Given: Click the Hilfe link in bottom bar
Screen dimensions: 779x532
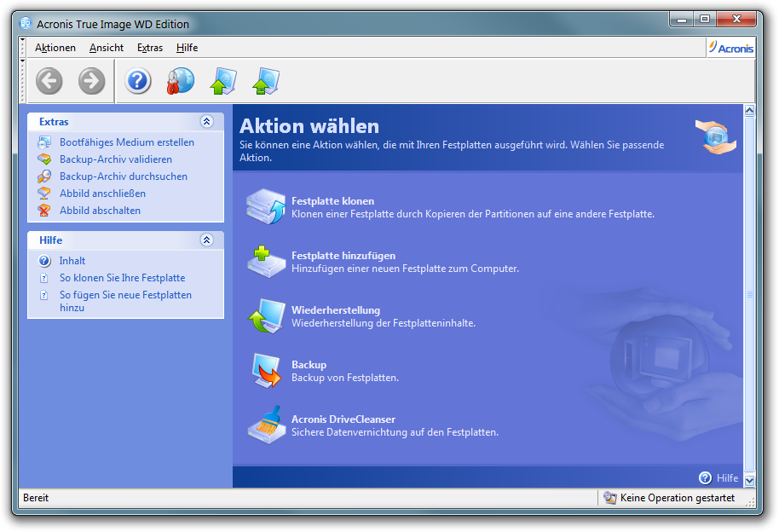Looking at the screenshot, I should [x=727, y=477].
